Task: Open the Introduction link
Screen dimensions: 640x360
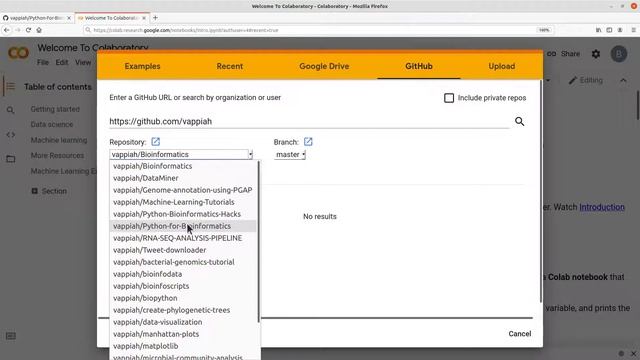Action: point(602,207)
